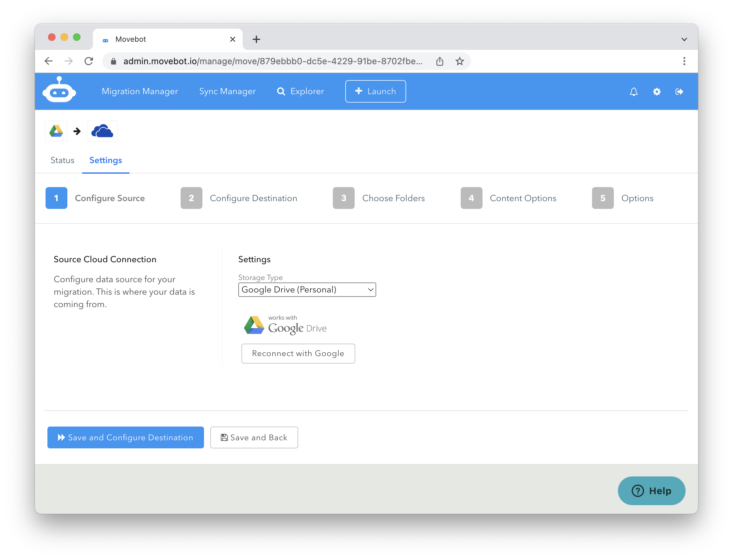The image size is (733, 560).
Task: Reload the page in browser
Action: [x=89, y=61]
